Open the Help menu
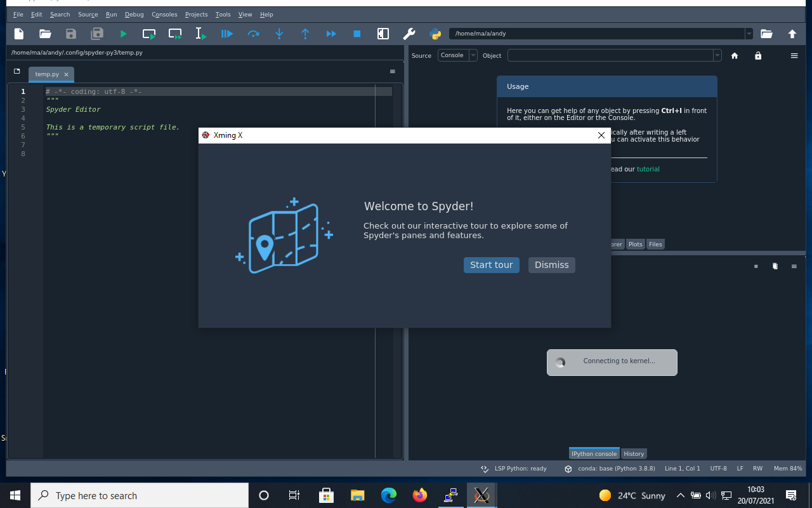The image size is (812, 508). tap(266, 14)
